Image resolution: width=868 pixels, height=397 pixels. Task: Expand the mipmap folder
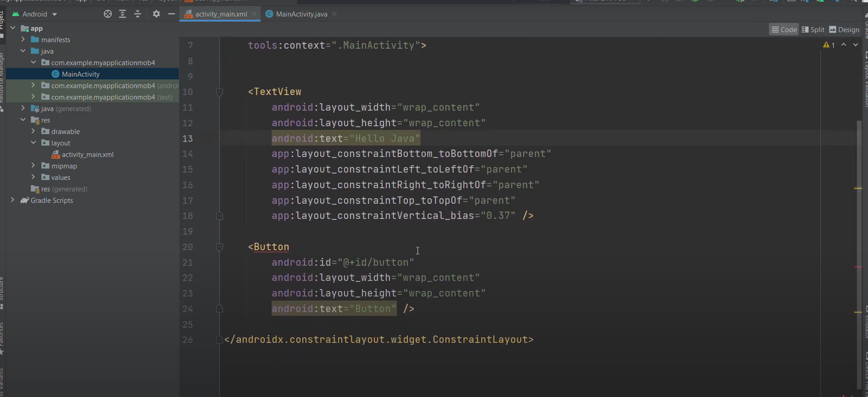pyautogui.click(x=33, y=166)
